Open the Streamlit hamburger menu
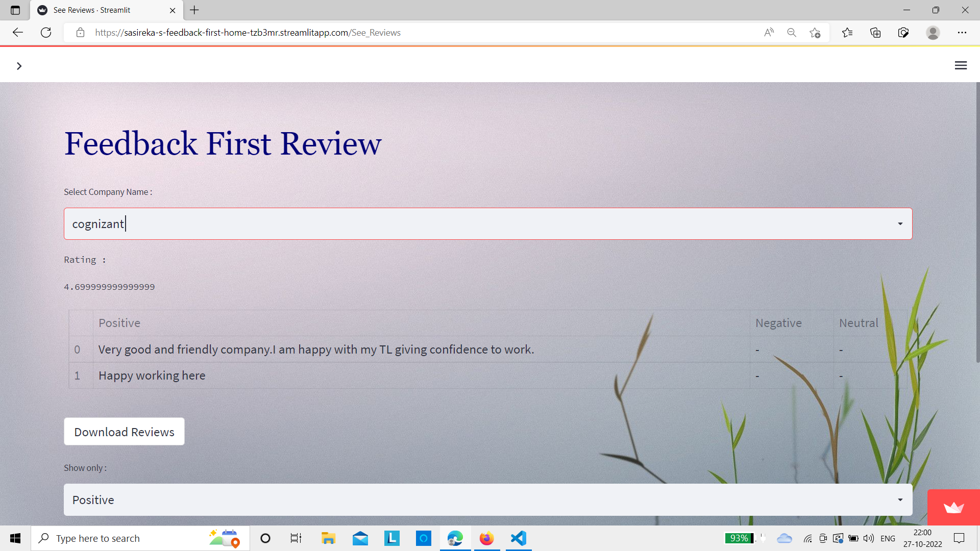 point(961,65)
